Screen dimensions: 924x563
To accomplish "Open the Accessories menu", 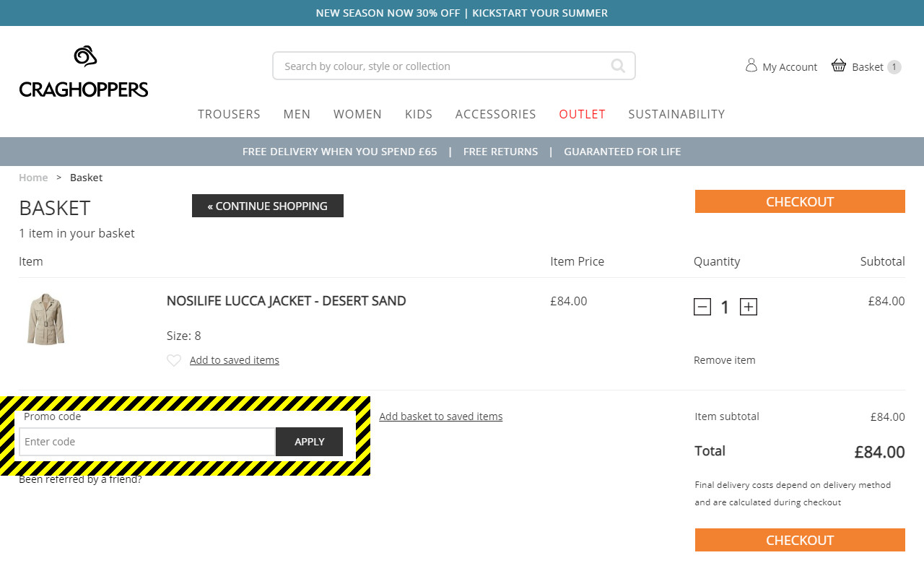I will click(496, 114).
